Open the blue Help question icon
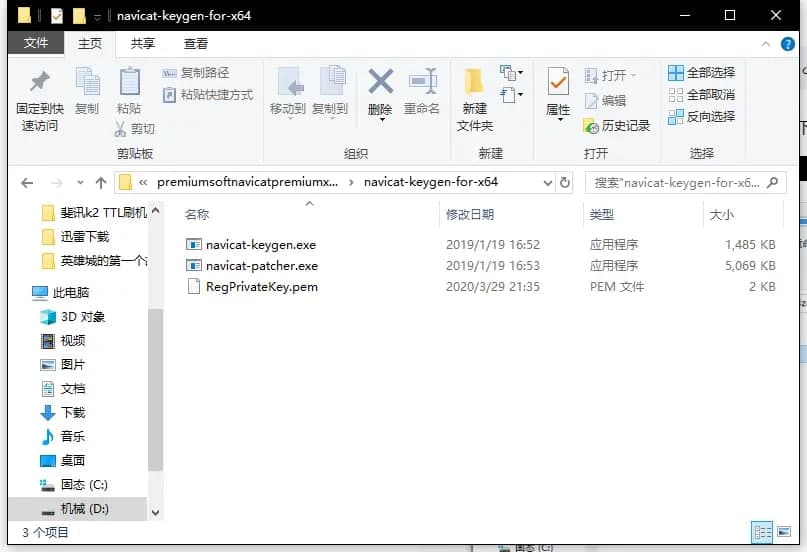807x552 pixels. point(787,44)
